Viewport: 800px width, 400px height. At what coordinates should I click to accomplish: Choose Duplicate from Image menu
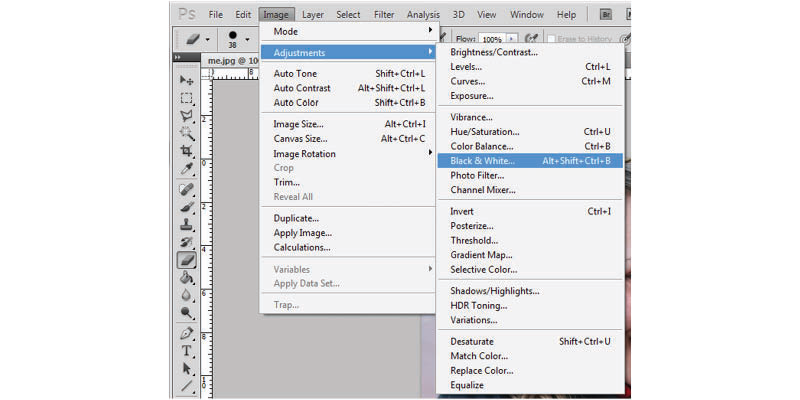click(x=347, y=218)
